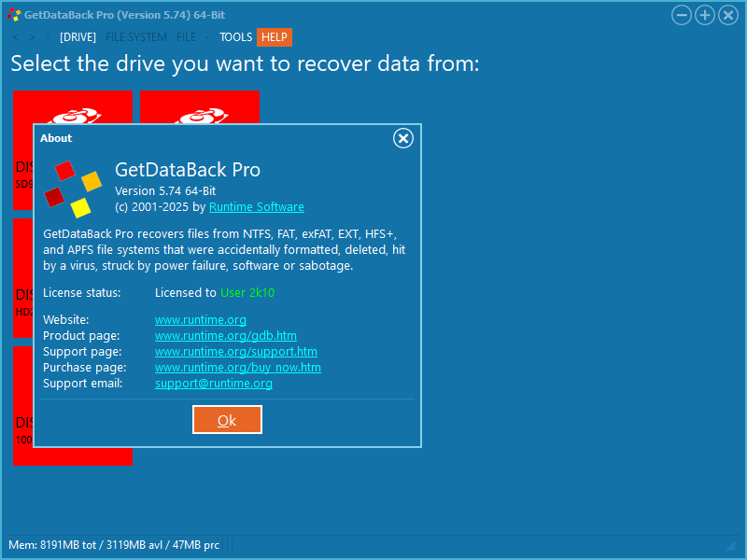This screenshot has height=560, width=747.
Task: Click the 'License status:' label
Action: [x=82, y=292]
